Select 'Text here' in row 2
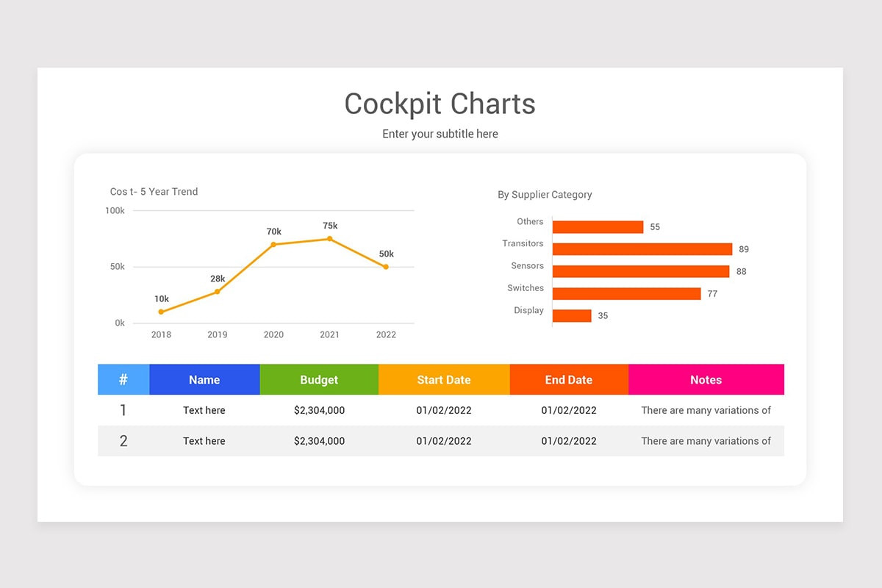882x588 pixels. point(204,441)
